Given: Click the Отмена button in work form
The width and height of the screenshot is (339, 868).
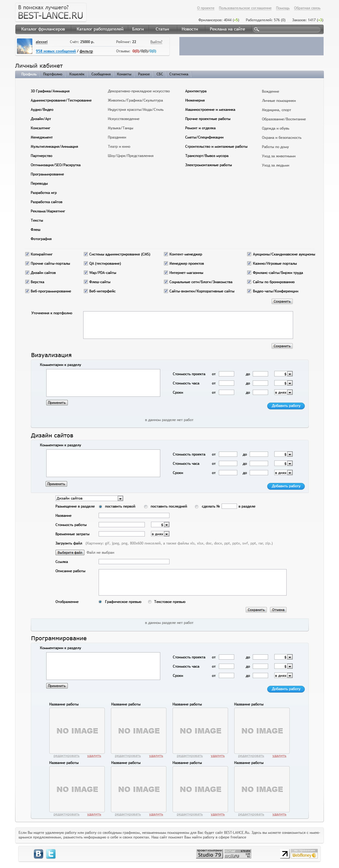Looking at the screenshot, I should [278, 610].
